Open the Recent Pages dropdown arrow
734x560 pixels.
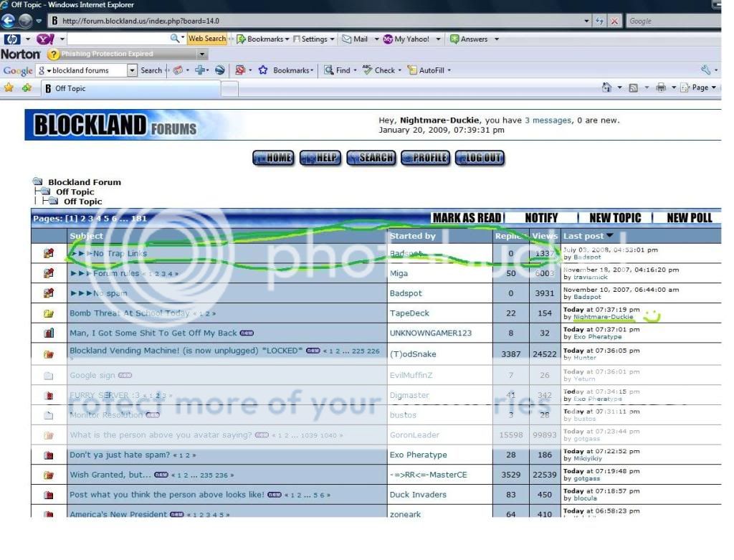point(39,21)
